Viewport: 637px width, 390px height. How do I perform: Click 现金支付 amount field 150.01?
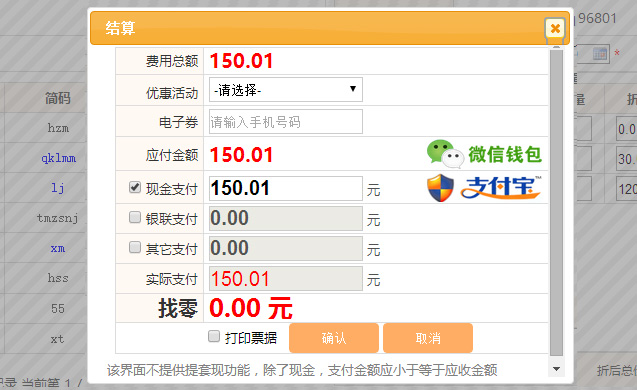(x=286, y=188)
